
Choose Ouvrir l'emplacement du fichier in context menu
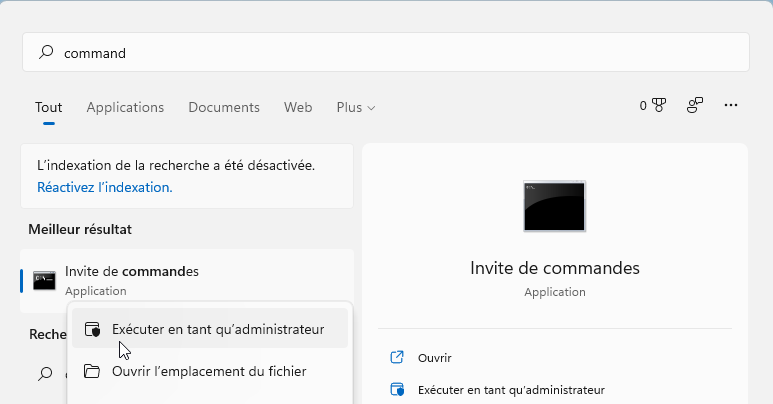tap(210, 371)
